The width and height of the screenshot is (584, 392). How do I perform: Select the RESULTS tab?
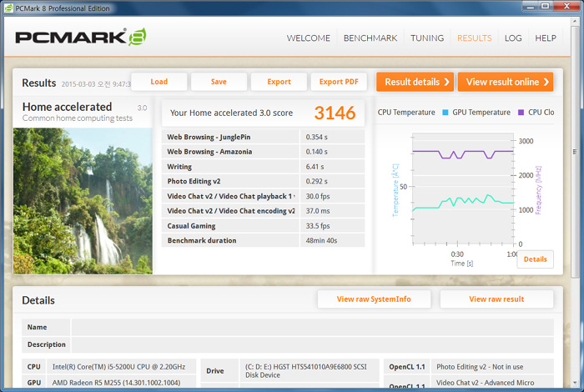click(x=474, y=38)
